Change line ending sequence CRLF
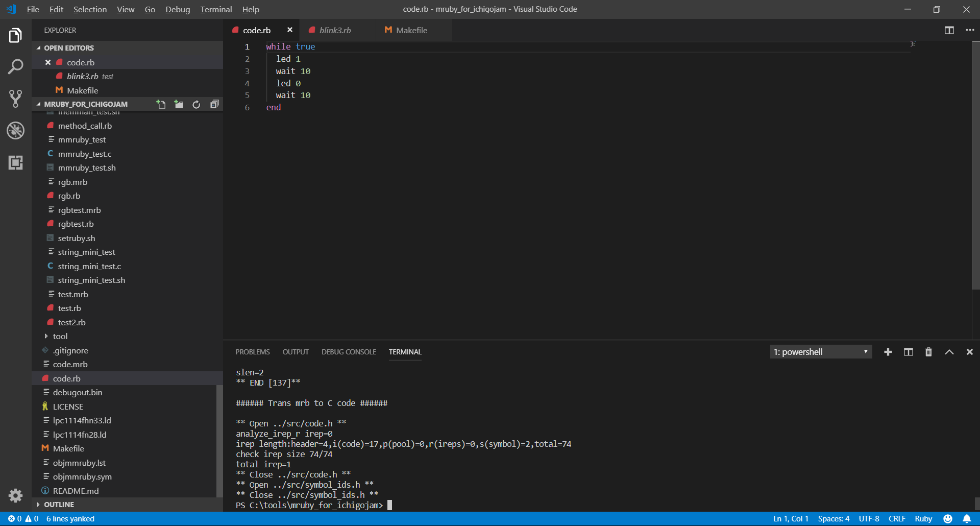The width and height of the screenshot is (980, 526). (897, 519)
